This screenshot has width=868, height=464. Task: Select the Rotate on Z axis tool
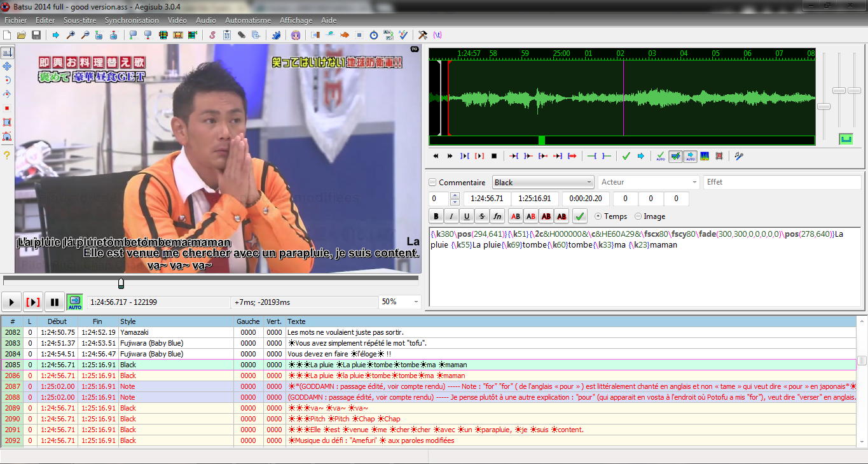pos(7,80)
